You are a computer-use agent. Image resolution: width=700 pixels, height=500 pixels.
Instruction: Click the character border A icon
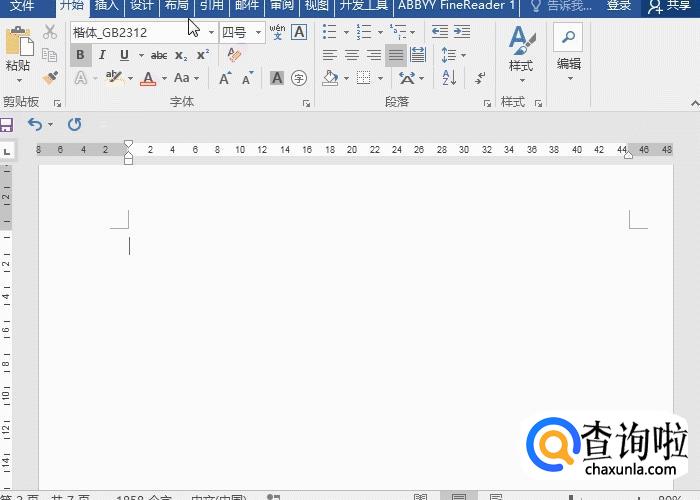299,32
